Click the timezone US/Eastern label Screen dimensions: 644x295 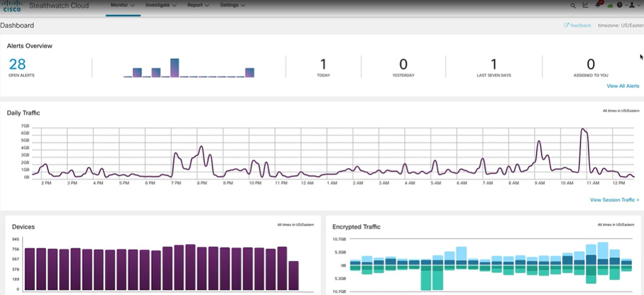(621, 26)
